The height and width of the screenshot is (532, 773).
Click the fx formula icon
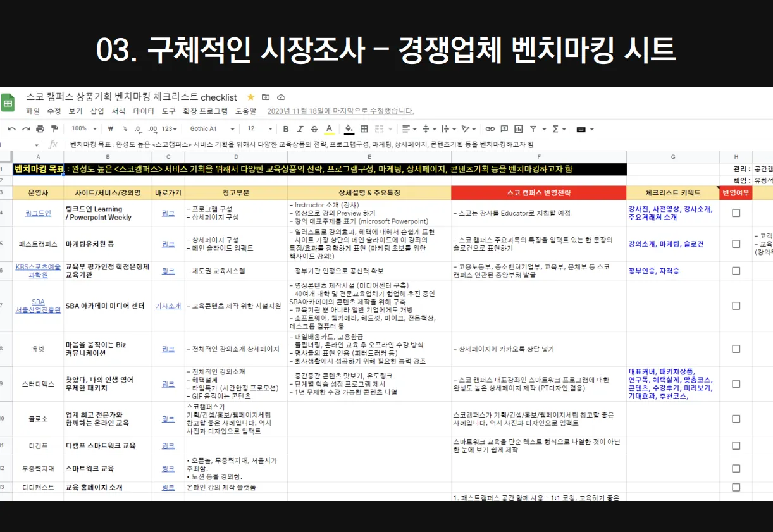(x=54, y=145)
